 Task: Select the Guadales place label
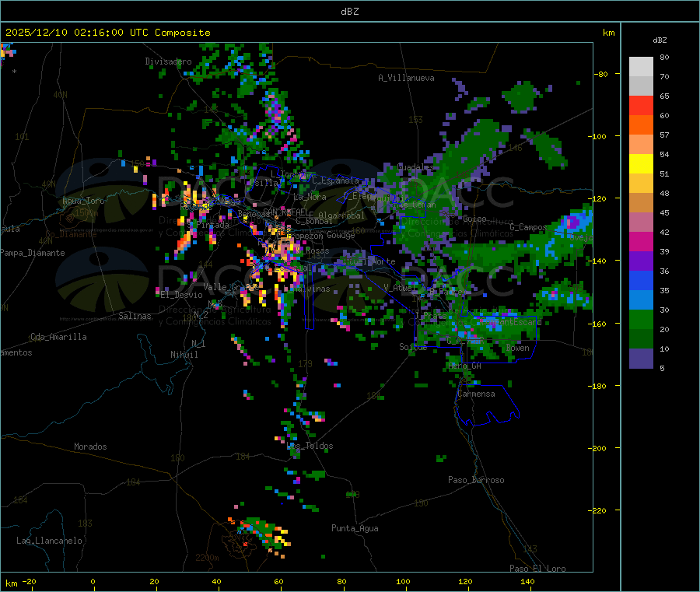tap(415, 166)
